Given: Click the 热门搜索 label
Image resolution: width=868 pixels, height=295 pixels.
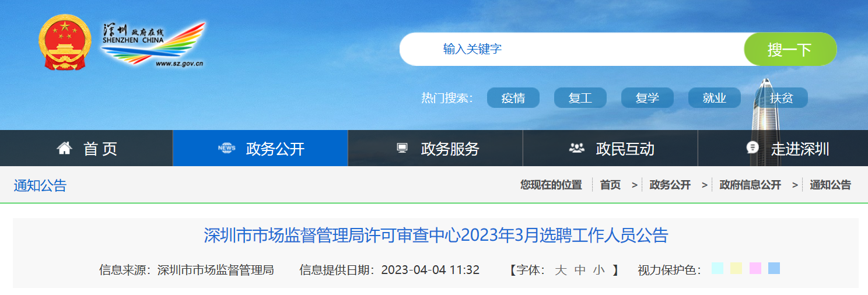Looking at the screenshot, I should pos(446,98).
